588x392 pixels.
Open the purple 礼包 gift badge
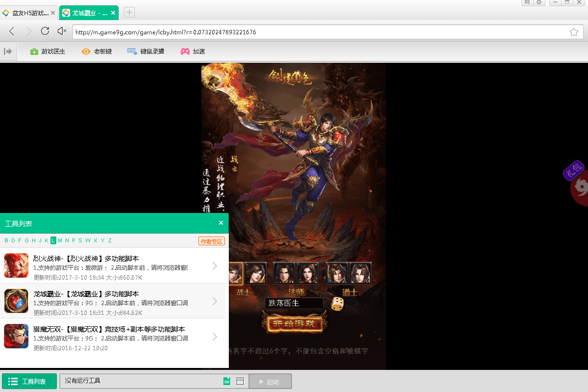(x=572, y=171)
